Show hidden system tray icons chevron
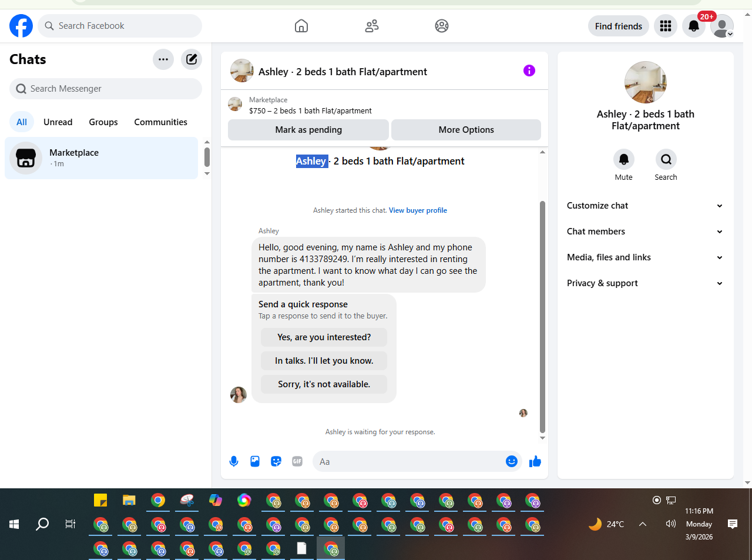 pyautogui.click(x=643, y=524)
